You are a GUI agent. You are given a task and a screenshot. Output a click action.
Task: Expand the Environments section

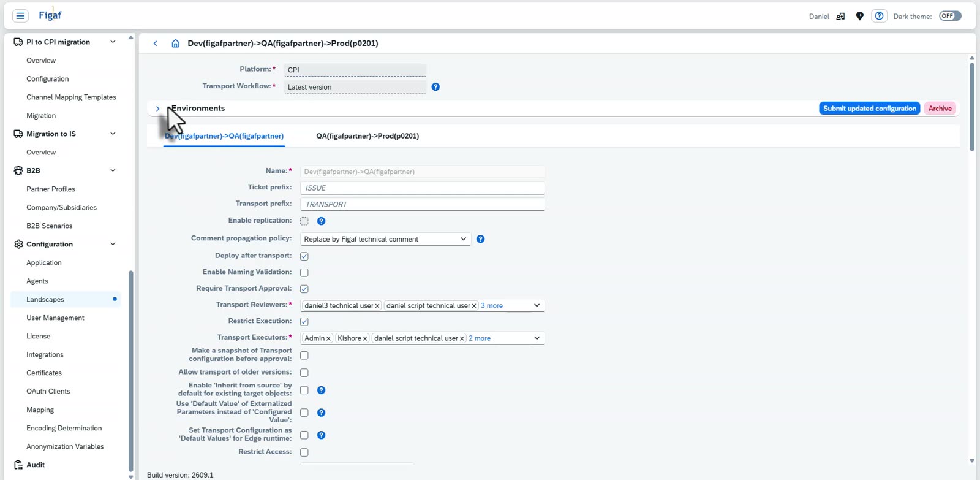click(158, 109)
